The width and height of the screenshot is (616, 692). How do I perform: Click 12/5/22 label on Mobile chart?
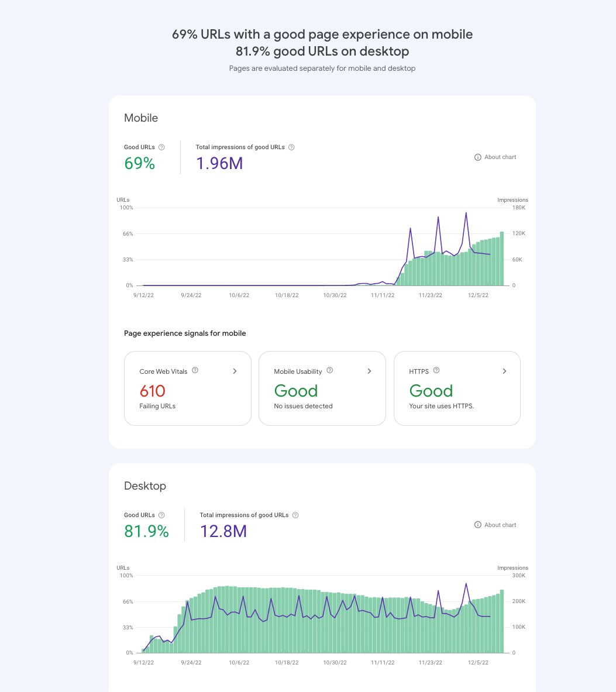478,295
